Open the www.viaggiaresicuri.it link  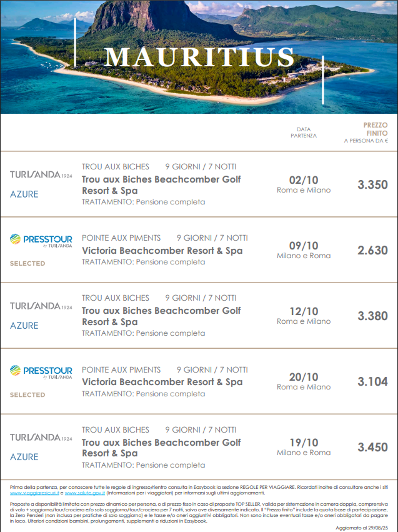coord(34,493)
